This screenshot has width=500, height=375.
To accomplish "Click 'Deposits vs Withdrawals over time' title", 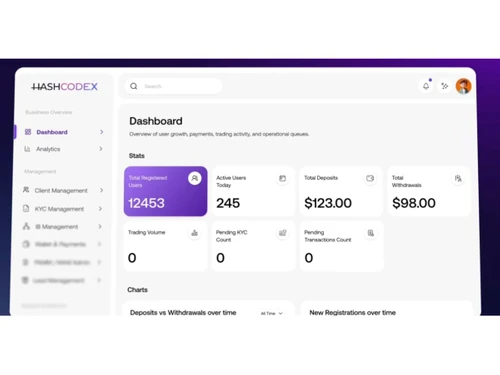I will tap(183, 313).
